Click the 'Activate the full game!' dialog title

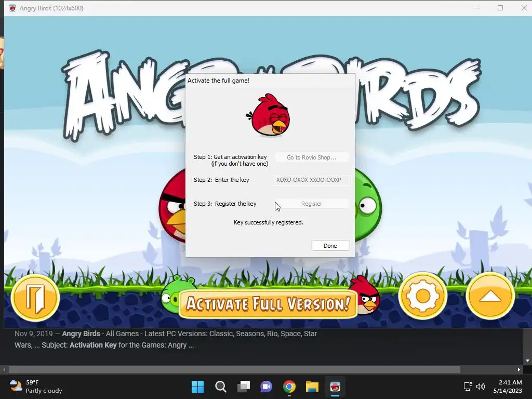(x=219, y=81)
